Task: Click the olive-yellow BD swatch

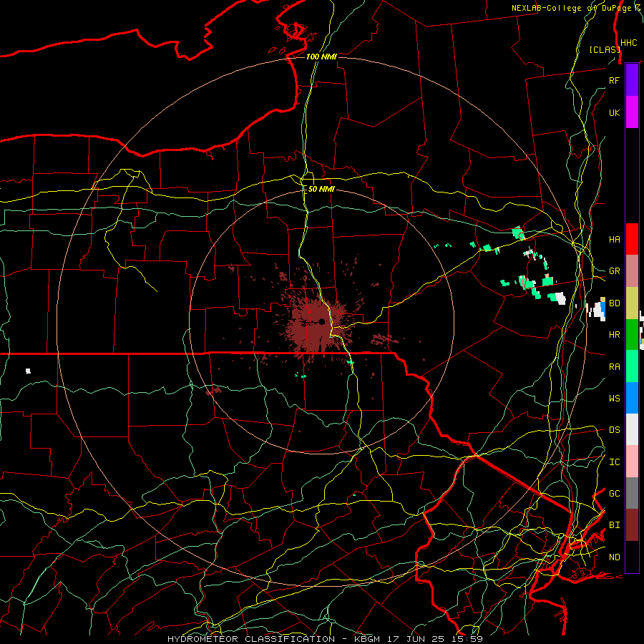Action: click(x=632, y=303)
